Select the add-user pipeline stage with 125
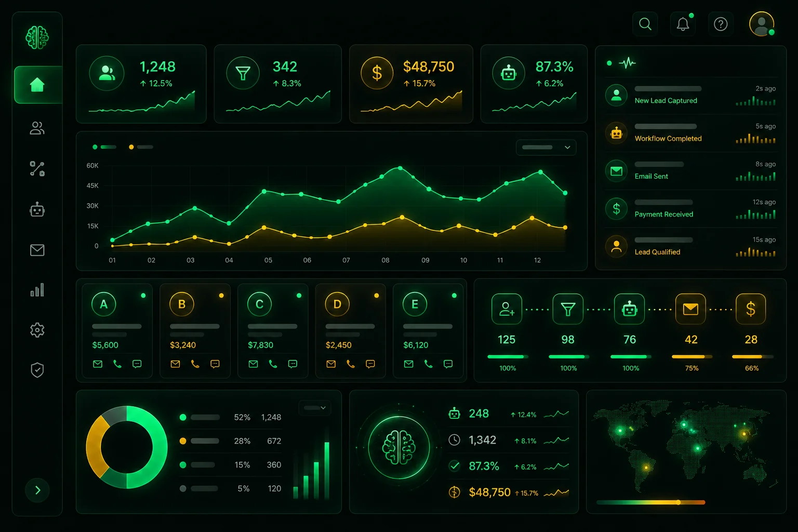This screenshot has width=798, height=532. point(507,309)
